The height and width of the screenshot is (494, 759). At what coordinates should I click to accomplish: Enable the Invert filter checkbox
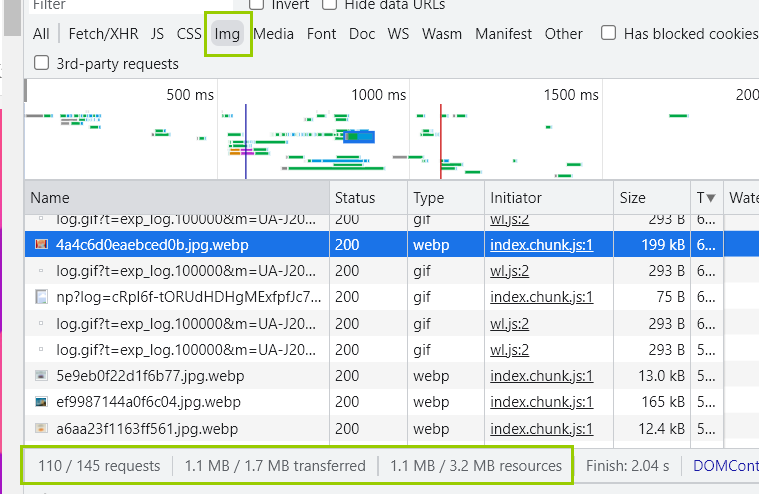[257, 4]
